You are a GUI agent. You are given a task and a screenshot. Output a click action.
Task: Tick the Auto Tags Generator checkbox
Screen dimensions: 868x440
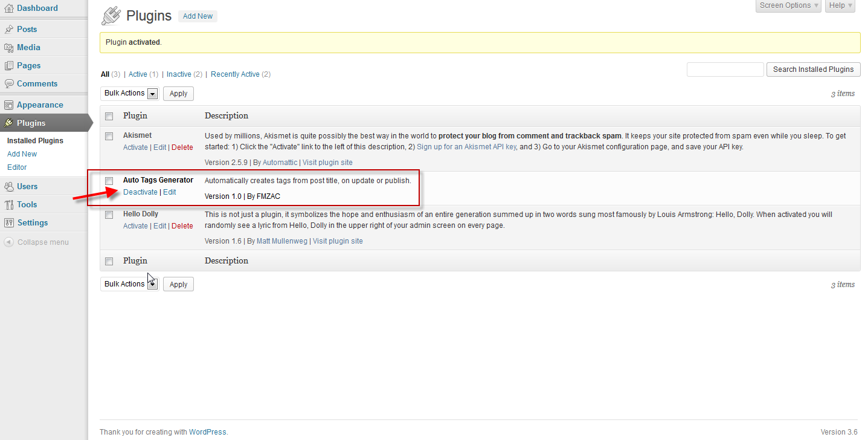109,181
